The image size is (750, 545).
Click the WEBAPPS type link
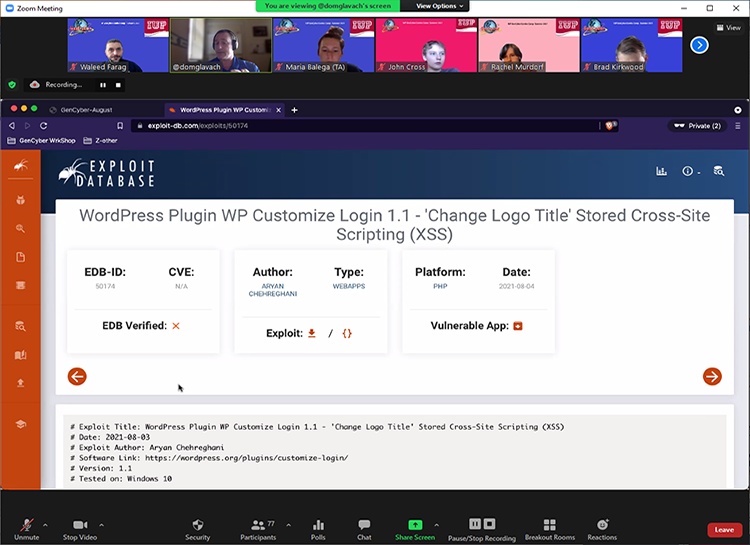tap(349, 286)
